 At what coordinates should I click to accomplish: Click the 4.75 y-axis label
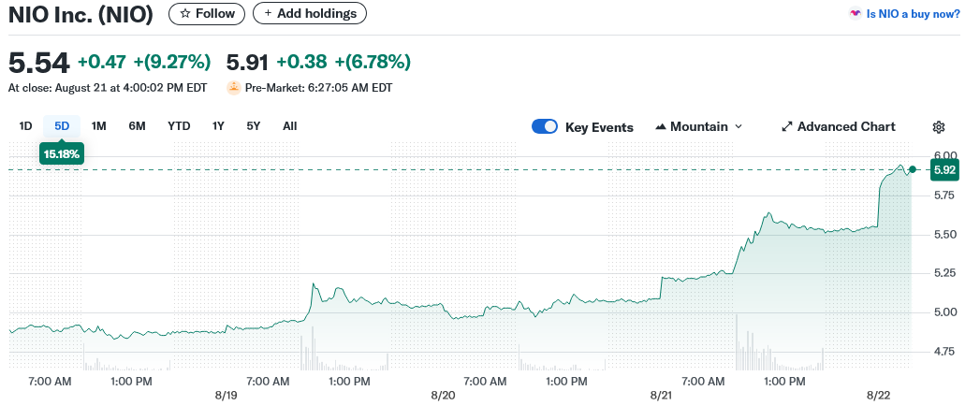tap(945, 352)
